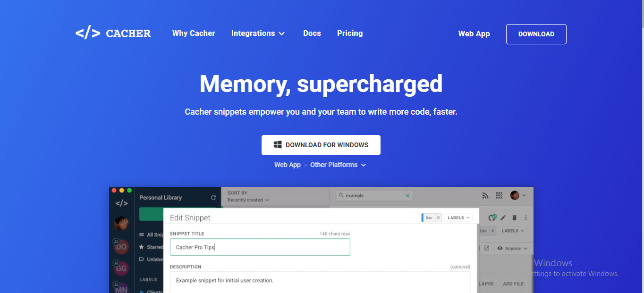Viewport: 644px width, 293px height.
Task: Open the Why Cacher page
Action: [194, 33]
